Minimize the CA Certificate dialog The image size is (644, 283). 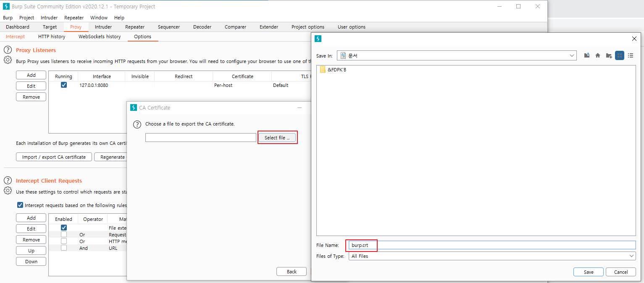300,107
